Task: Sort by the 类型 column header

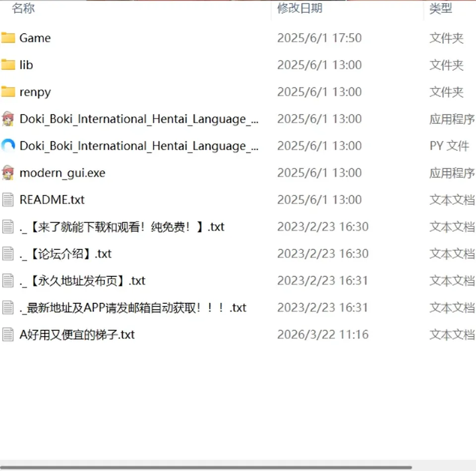Action: 440,8
